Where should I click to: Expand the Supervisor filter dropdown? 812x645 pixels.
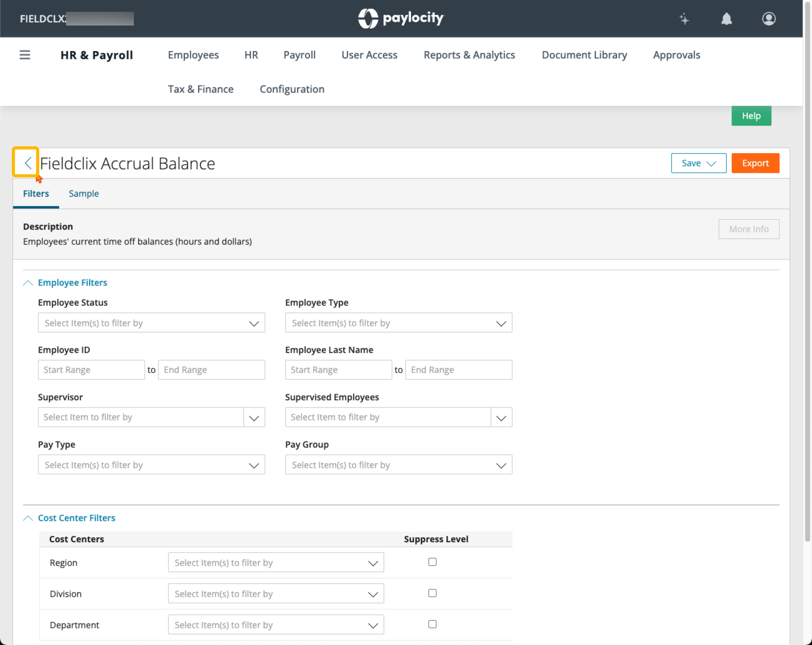click(x=254, y=417)
